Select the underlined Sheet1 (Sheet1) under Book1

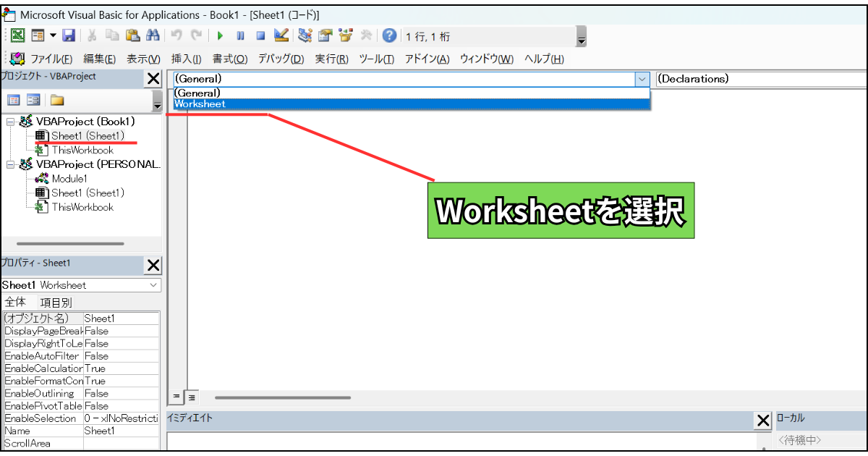[88, 135]
